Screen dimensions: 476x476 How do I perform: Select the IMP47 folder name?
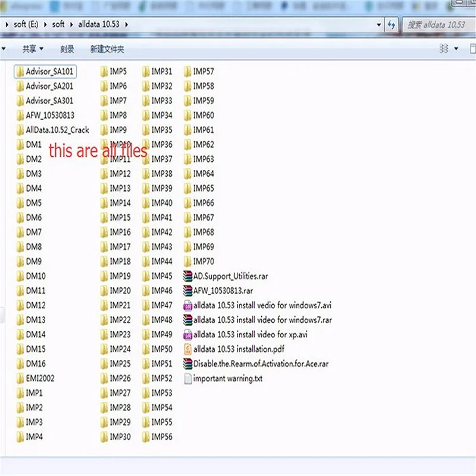pyautogui.click(x=162, y=305)
